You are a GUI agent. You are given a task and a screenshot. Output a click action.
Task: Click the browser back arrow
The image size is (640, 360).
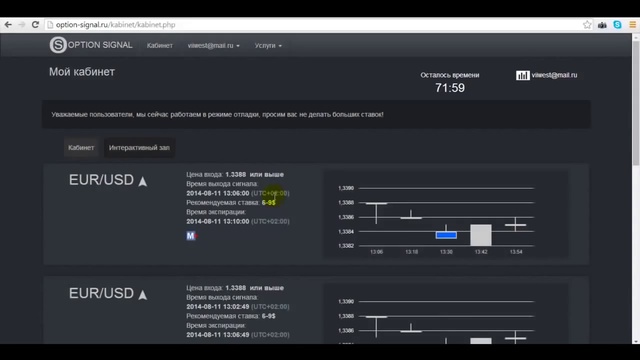(x=8, y=24)
